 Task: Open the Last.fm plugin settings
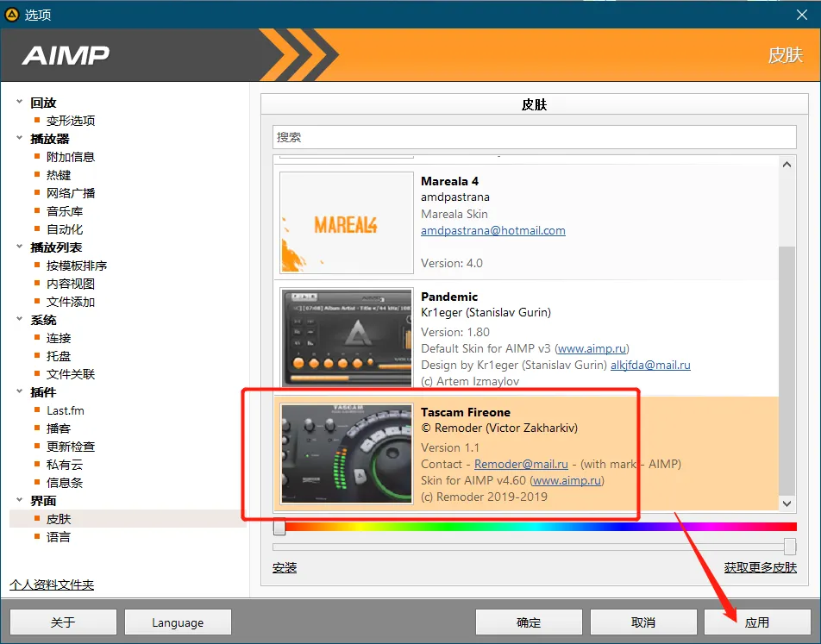tap(66, 410)
